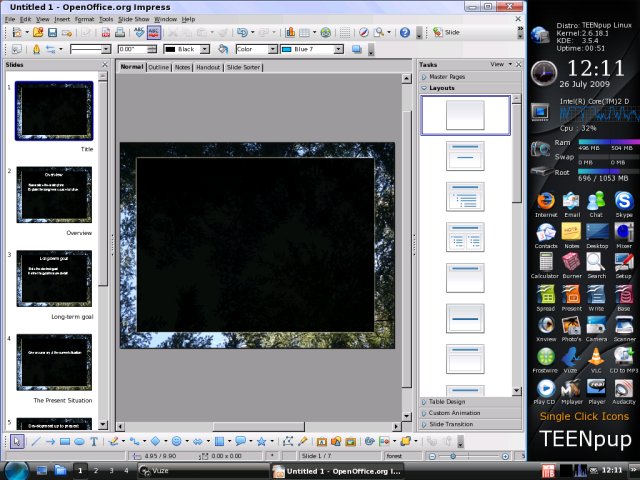The image size is (640, 480).
Task: Open the View menu in Tasks panel
Action: point(499,64)
